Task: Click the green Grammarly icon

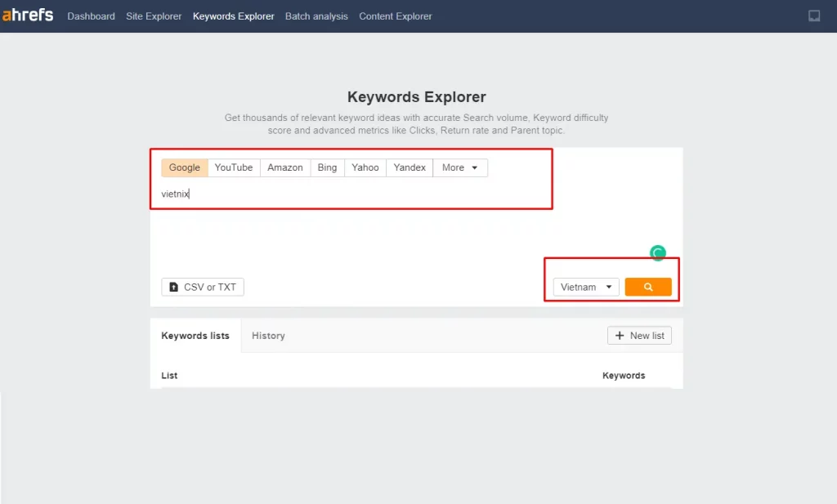Action: pyautogui.click(x=658, y=252)
